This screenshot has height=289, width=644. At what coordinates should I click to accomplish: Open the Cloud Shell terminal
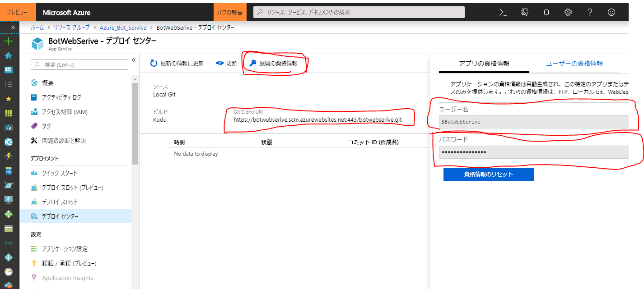click(x=502, y=12)
